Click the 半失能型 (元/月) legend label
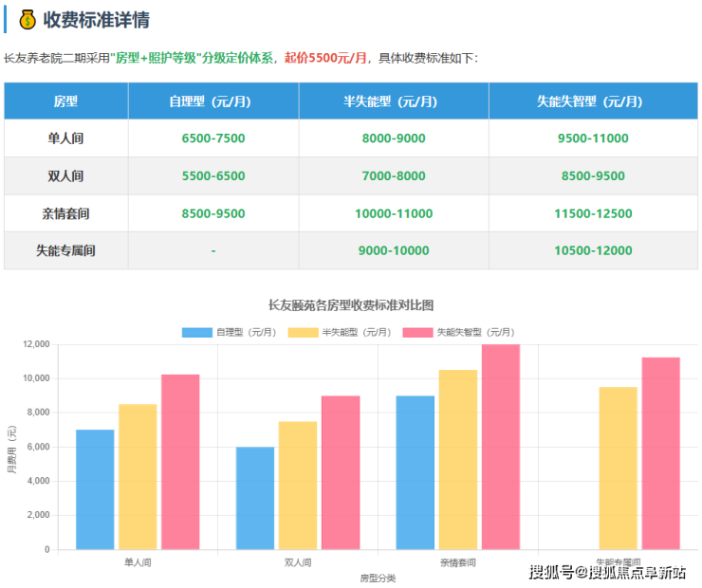This screenshot has width=702, height=588. point(357,333)
